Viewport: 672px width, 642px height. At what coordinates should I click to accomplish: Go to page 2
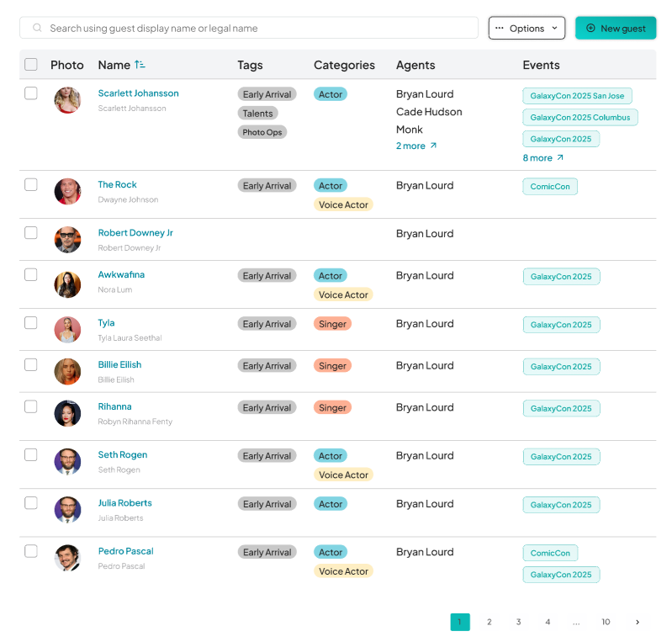tap(489, 622)
